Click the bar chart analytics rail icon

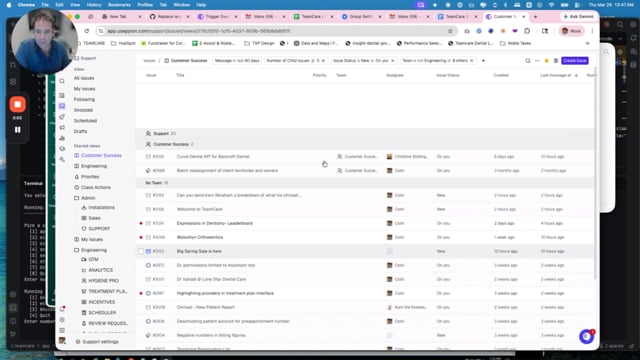(x=62, y=138)
